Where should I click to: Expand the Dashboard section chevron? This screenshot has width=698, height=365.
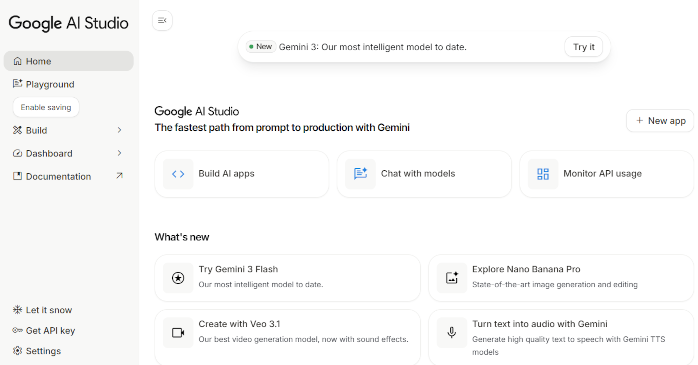click(x=119, y=153)
